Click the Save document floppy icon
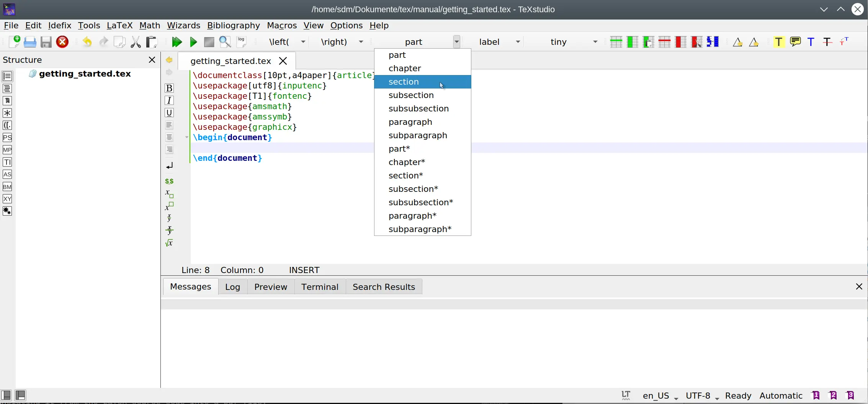 click(46, 42)
